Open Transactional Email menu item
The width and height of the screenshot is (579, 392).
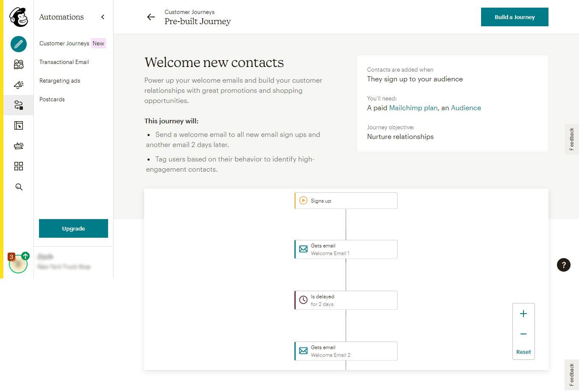point(64,62)
